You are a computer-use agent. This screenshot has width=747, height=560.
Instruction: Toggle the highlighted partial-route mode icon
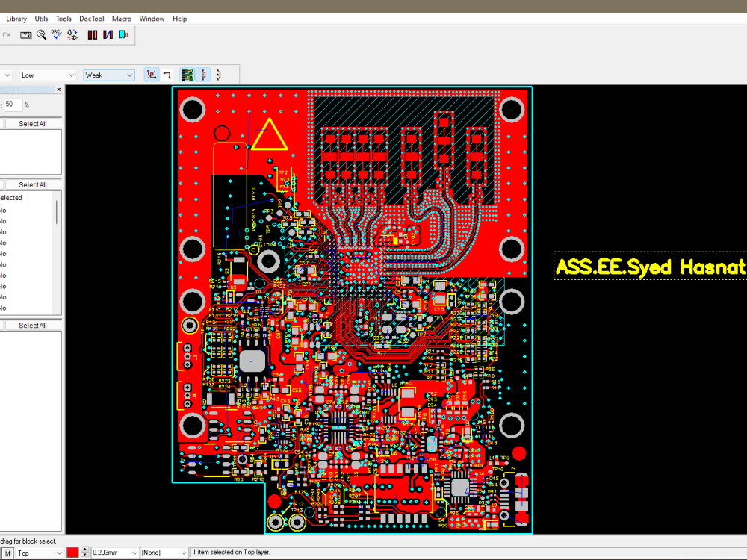(202, 75)
